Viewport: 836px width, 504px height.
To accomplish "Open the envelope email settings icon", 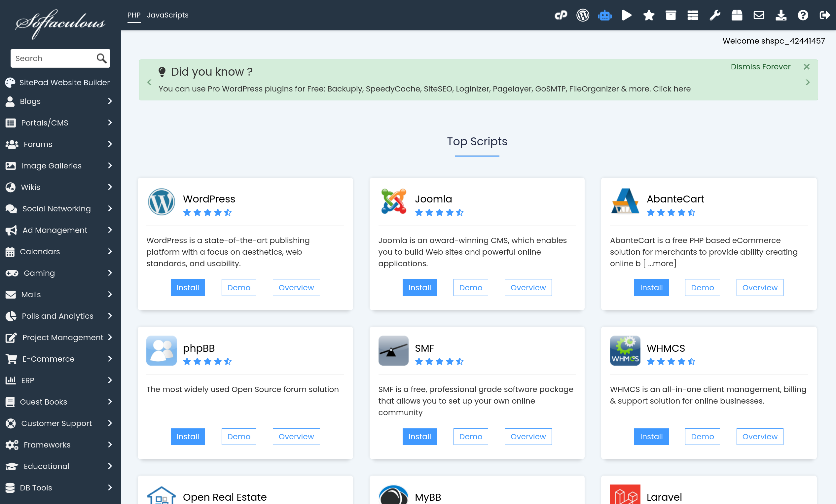I will tap(759, 15).
